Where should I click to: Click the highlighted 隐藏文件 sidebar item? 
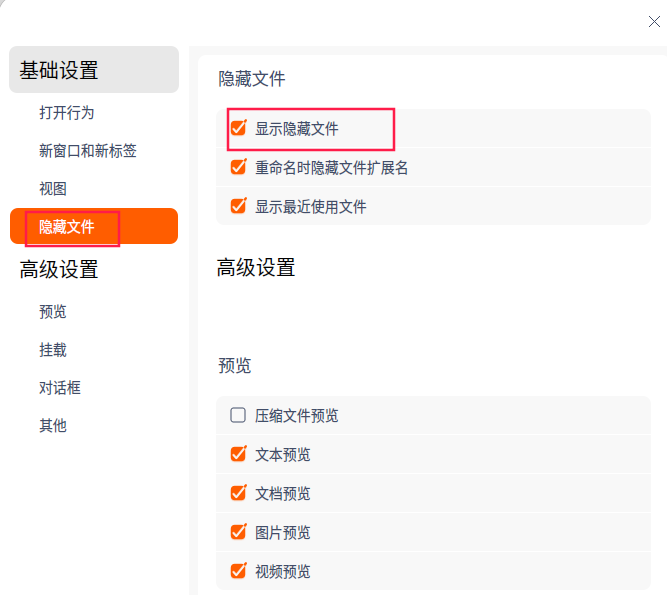tap(67, 227)
